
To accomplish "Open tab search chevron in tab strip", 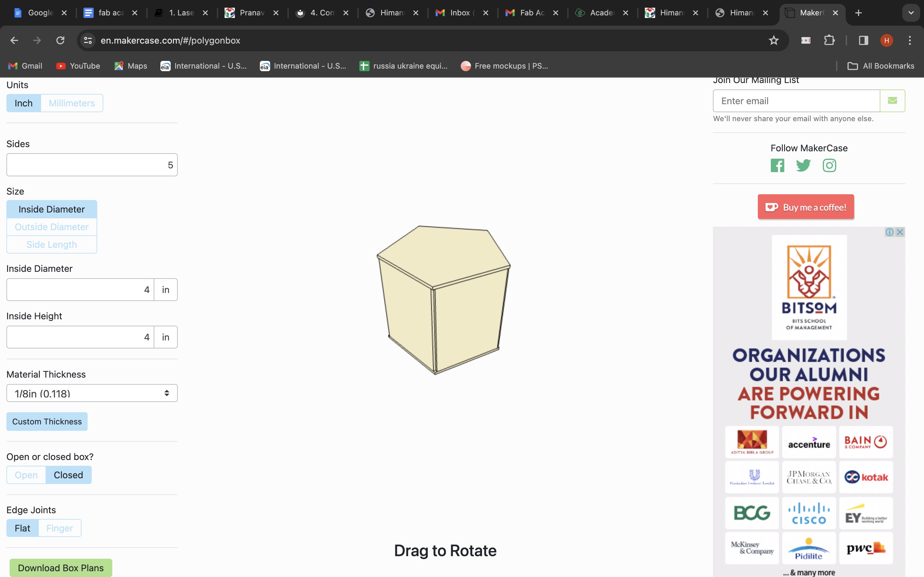I will click(911, 13).
